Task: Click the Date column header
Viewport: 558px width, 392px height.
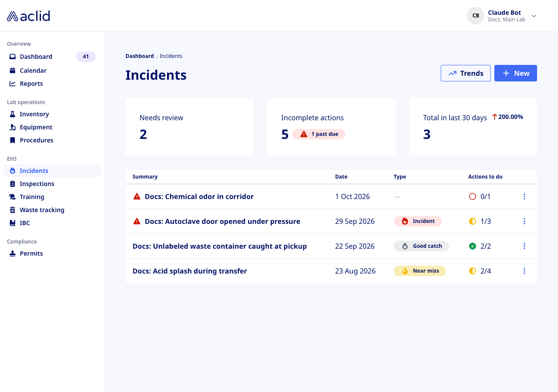Action: (341, 177)
